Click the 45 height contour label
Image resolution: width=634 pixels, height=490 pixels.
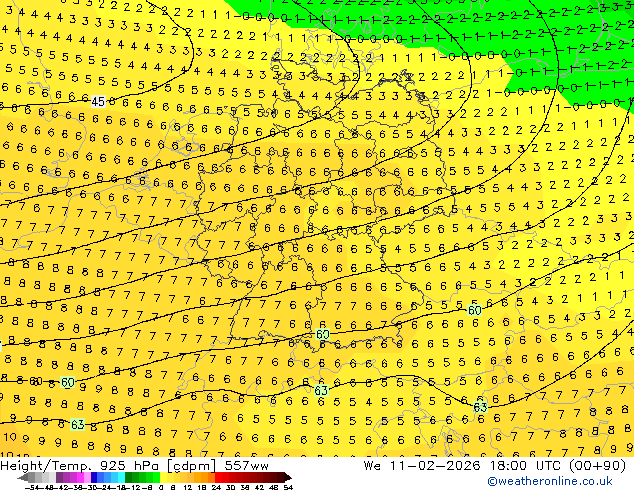tap(98, 101)
